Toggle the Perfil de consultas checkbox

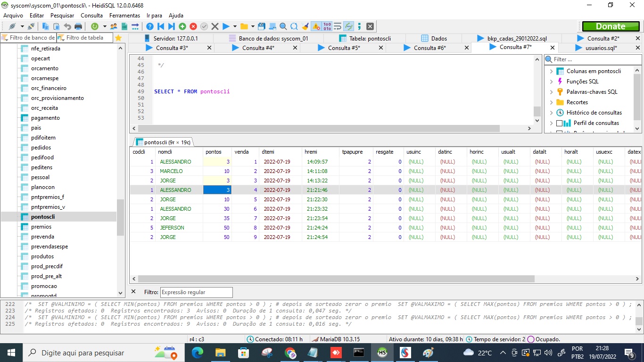click(560, 123)
